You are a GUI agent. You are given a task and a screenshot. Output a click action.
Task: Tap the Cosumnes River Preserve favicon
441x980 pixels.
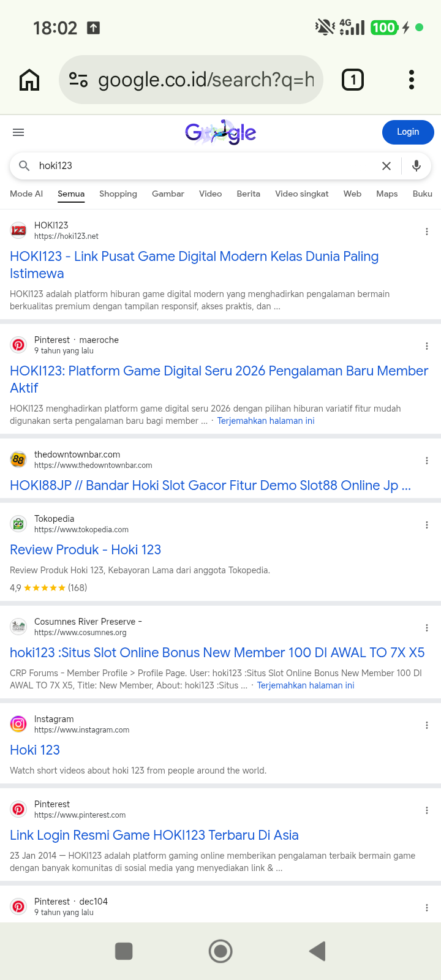pos(19,627)
